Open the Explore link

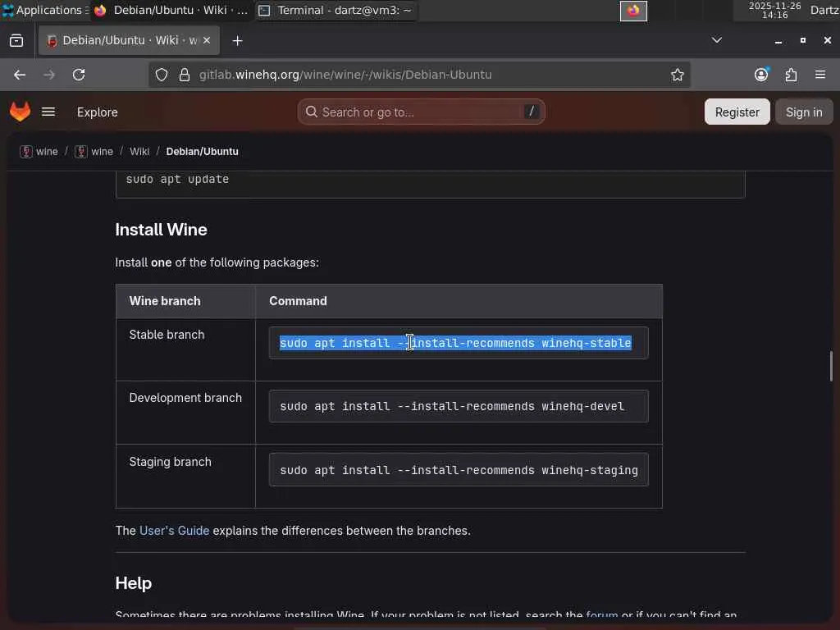[x=98, y=112]
